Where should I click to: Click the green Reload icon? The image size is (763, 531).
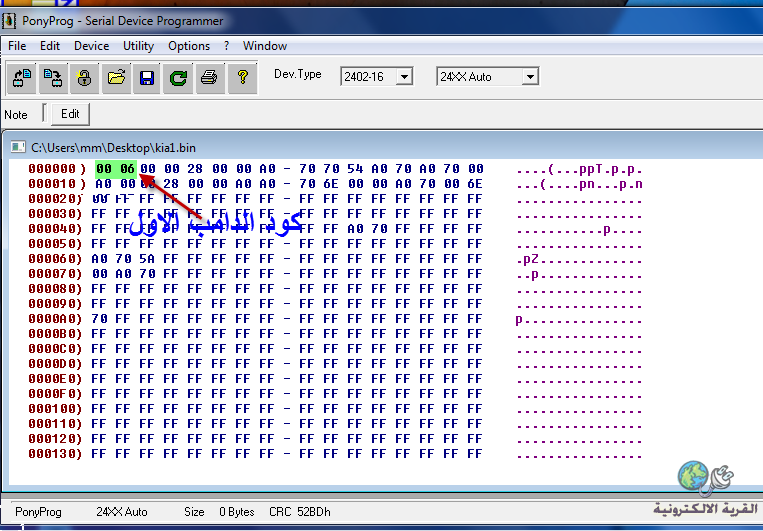pyautogui.click(x=178, y=77)
